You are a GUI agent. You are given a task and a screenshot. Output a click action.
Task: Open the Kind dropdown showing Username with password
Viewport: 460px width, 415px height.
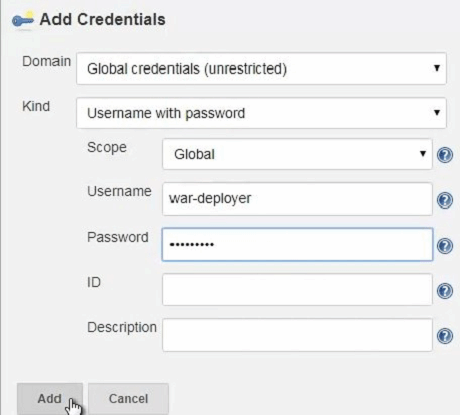pyautogui.click(x=261, y=113)
